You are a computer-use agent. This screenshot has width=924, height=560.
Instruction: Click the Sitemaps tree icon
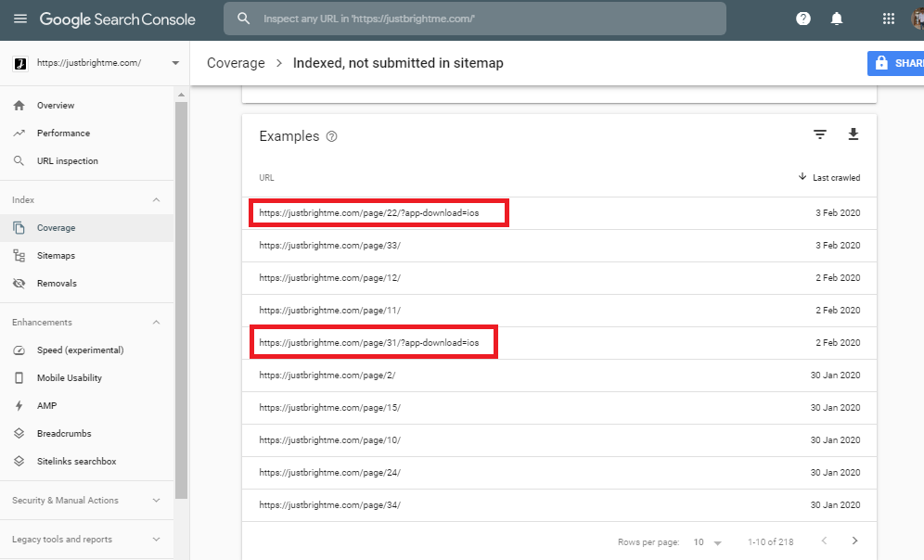click(x=19, y=256)
